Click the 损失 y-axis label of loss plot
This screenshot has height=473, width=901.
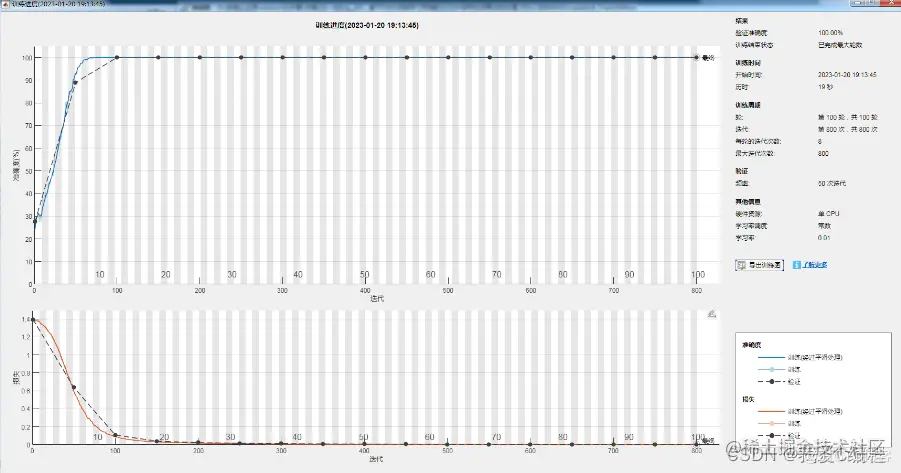click(x=17, y=377)
